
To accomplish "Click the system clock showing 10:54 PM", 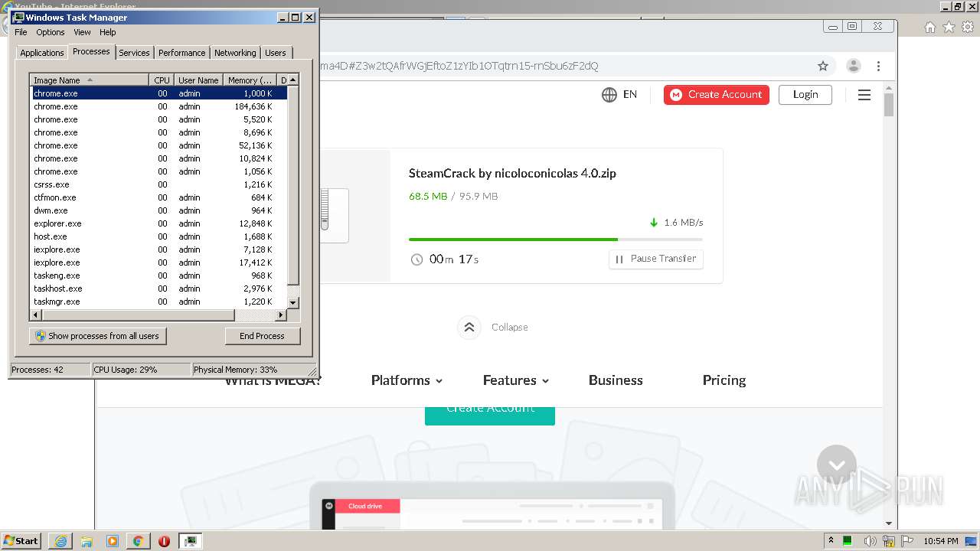I will click(x=941, y=541).
